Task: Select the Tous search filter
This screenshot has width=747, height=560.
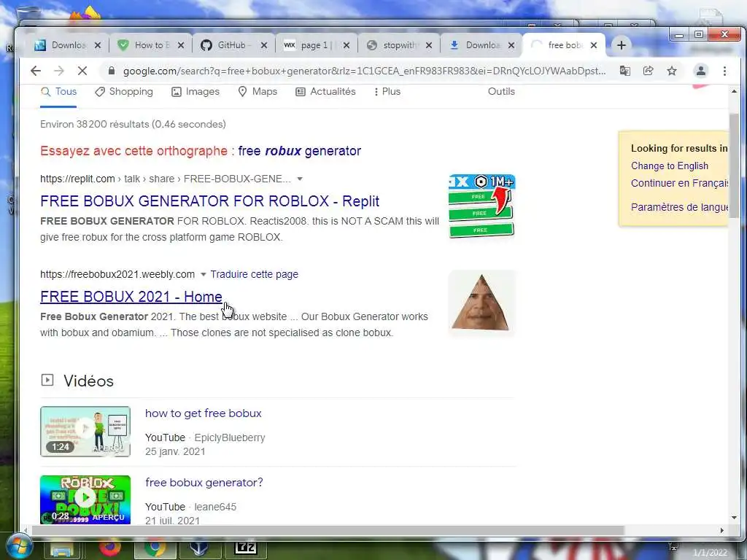Action: pos(58,92)
